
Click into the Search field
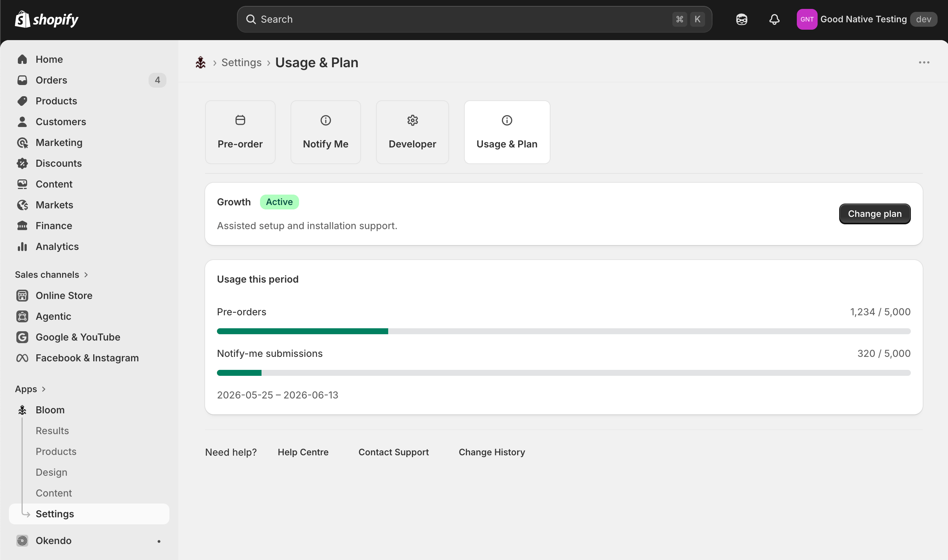click(x=474, y=19)
